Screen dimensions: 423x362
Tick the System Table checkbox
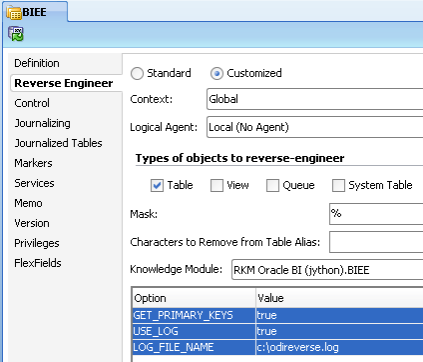338,185
